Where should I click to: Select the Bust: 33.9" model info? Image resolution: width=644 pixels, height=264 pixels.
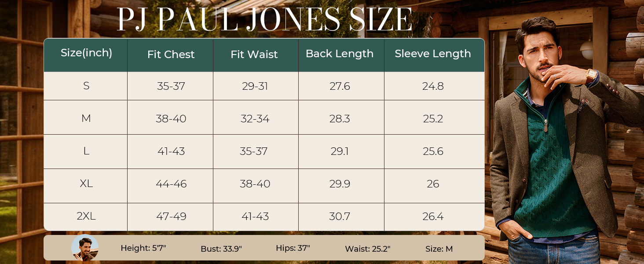click(221, 249)
